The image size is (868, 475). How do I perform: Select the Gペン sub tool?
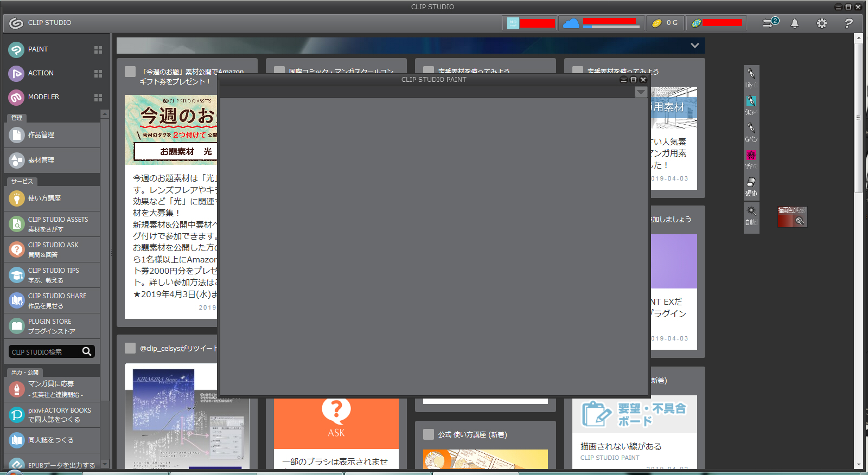tap(751, 132)
